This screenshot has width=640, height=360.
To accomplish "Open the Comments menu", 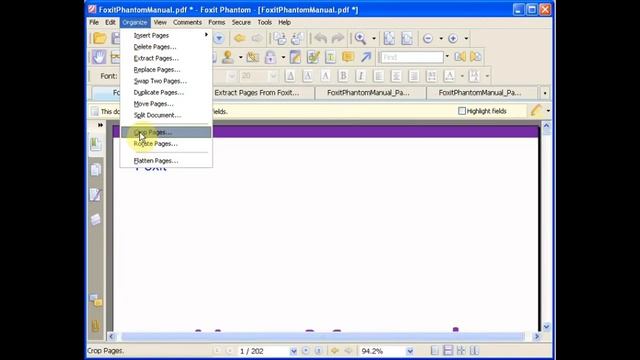I will tap(187, 22).
